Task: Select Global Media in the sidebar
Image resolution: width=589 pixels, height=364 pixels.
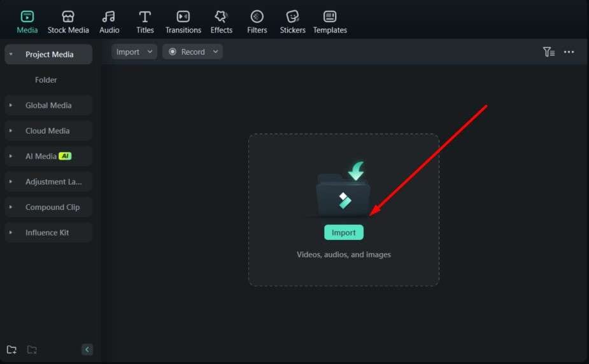Action: 48,106
